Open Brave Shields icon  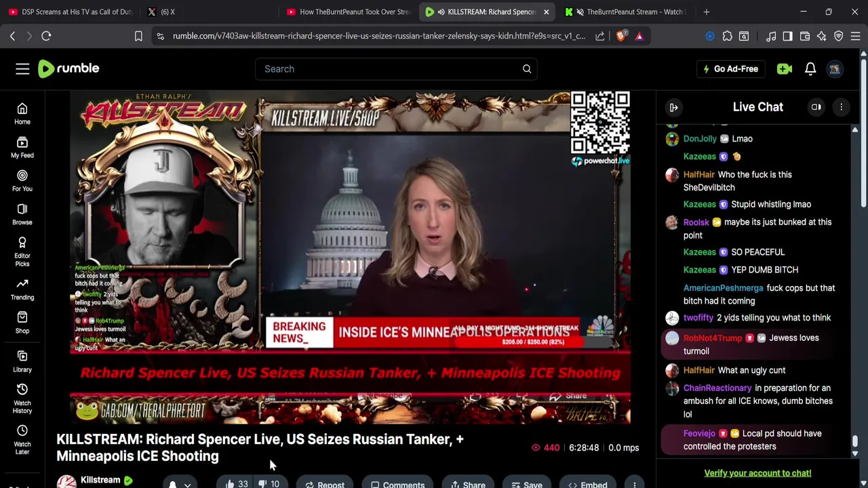[621, 36]
